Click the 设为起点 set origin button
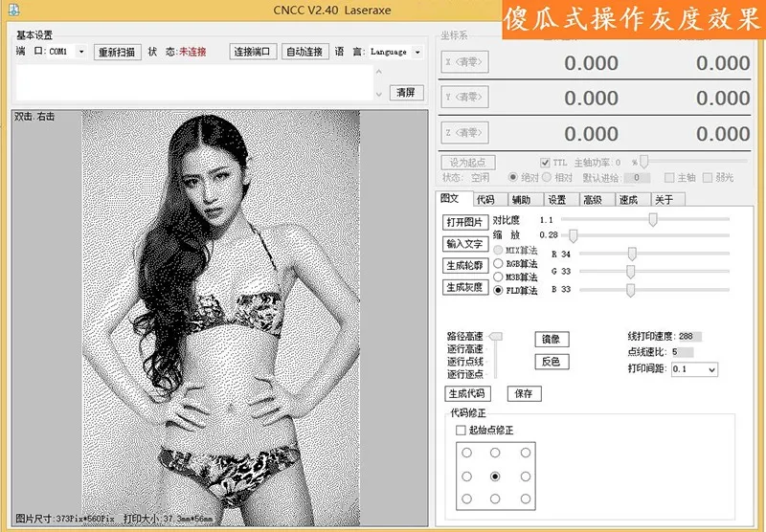Image resolution: width=766 pixels, height=532 pixels. (468, 162)
